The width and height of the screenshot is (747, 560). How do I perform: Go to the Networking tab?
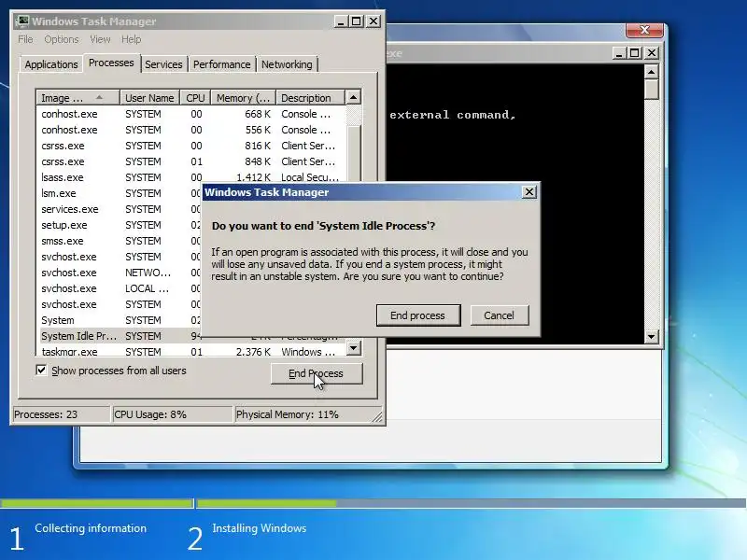point(287,64)
